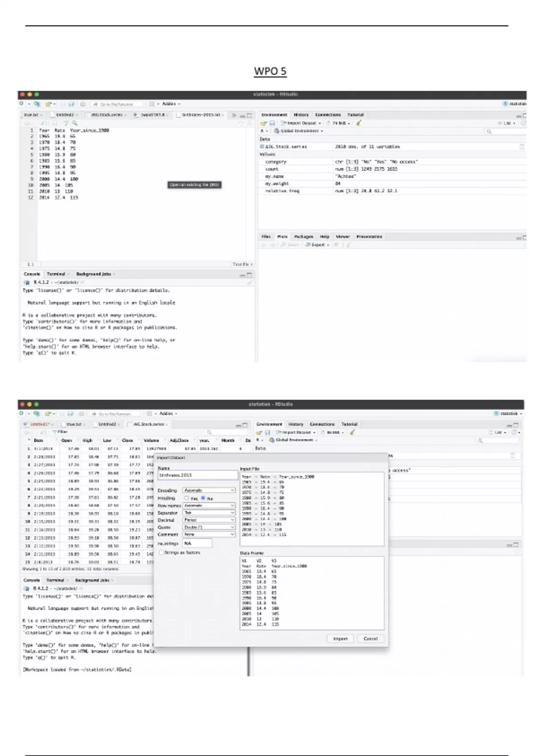Screen dimensions: 534x756
Task: Click blue expand icon beside AIG.Stock.series
Action: click(262, 146)
